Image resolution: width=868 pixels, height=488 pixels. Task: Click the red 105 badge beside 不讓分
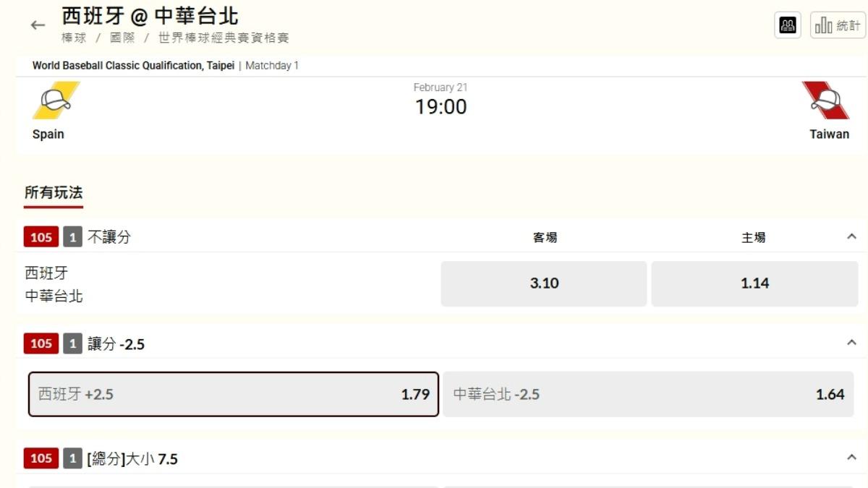pos(41,237)
